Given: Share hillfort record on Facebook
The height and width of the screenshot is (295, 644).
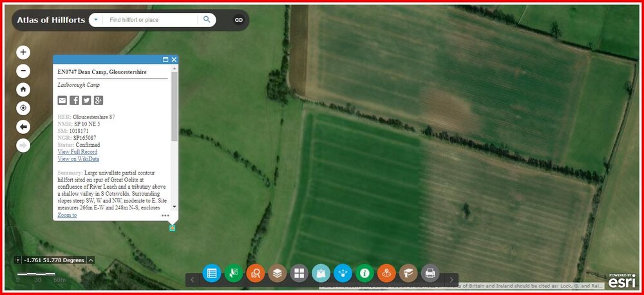Looking at the screenshot, I should pos(74,100).
